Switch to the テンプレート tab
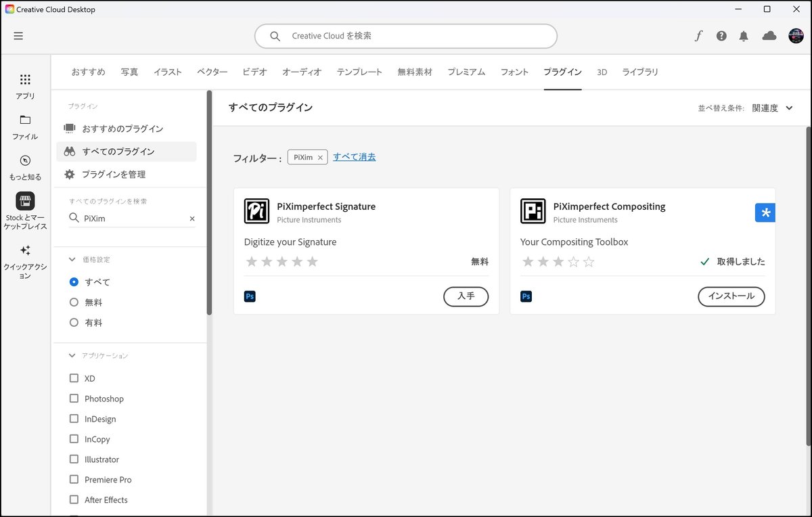Image resolution: width=812 pixels, height=517 pixels. click(x=359, y=72)
